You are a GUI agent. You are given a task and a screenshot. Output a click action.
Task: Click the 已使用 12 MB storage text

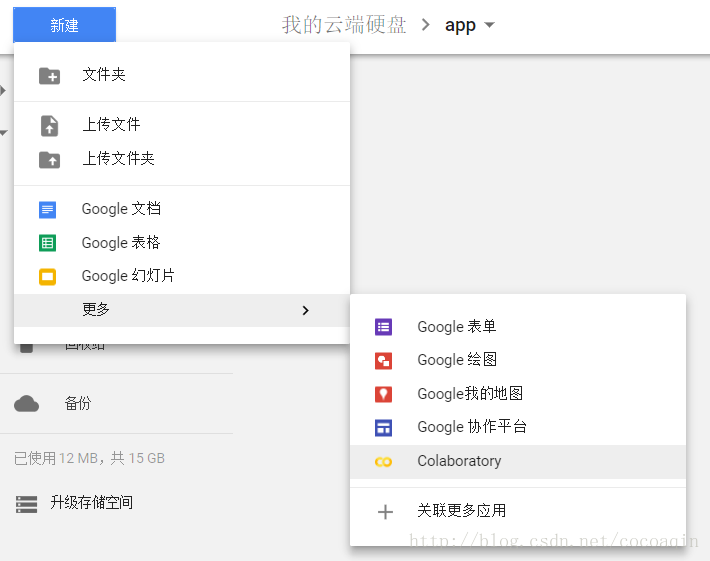tap(89, 458)
